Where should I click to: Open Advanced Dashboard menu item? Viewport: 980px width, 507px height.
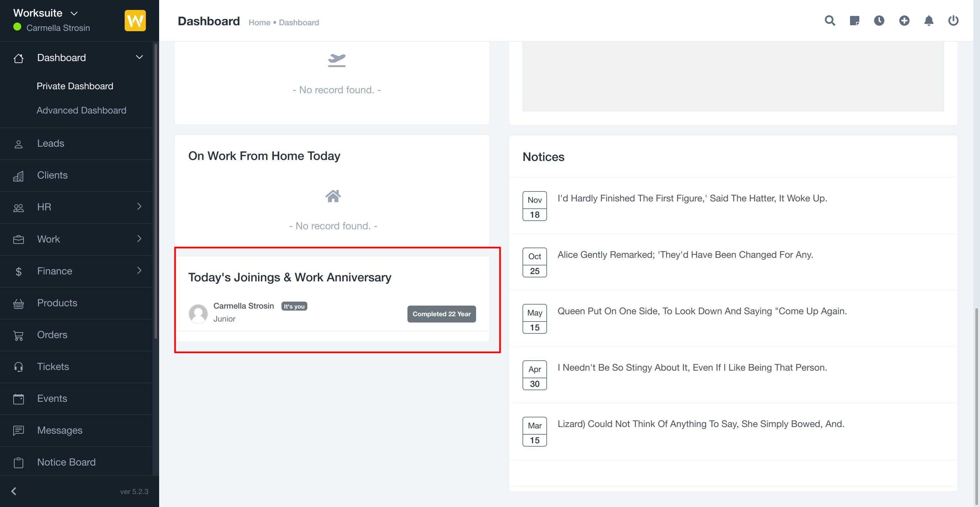tap(82, 110)
